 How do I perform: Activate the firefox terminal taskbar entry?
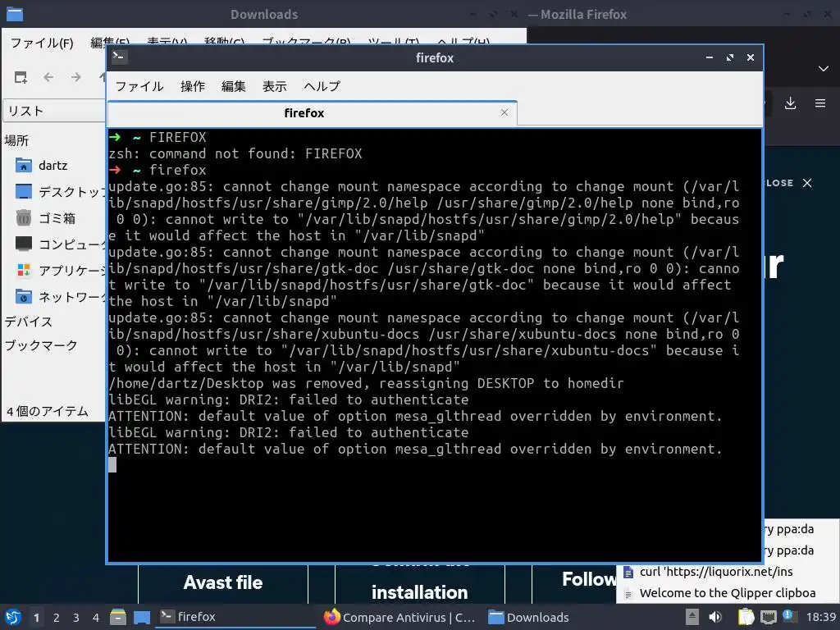point(235,617)
